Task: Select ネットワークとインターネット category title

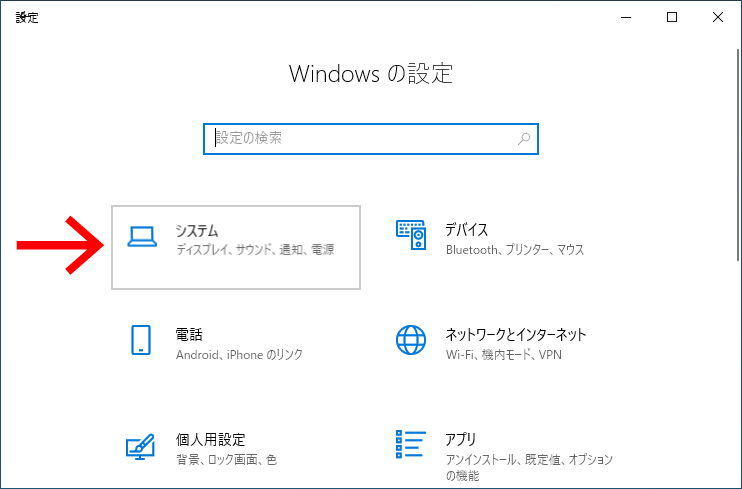Action: [516, 335]
